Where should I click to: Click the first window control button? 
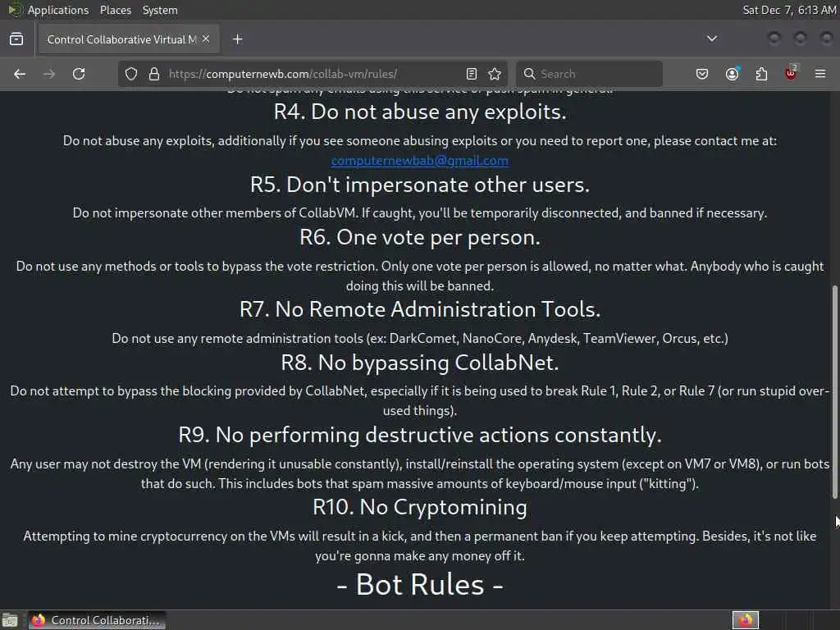tap(774, 38)
